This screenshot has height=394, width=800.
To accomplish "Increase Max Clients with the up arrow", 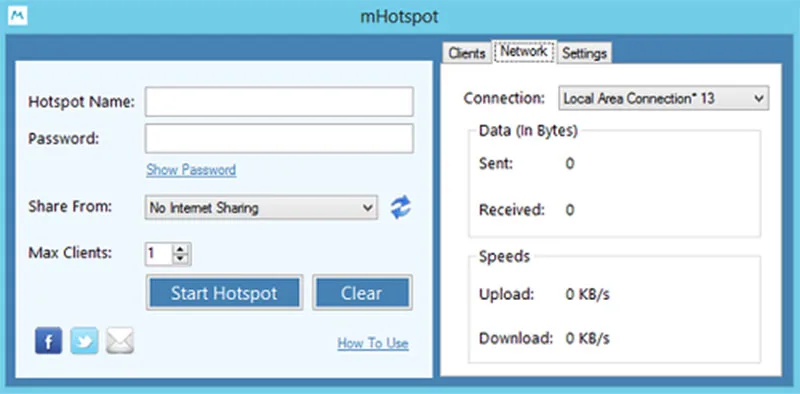I will (x=181, y=249).
